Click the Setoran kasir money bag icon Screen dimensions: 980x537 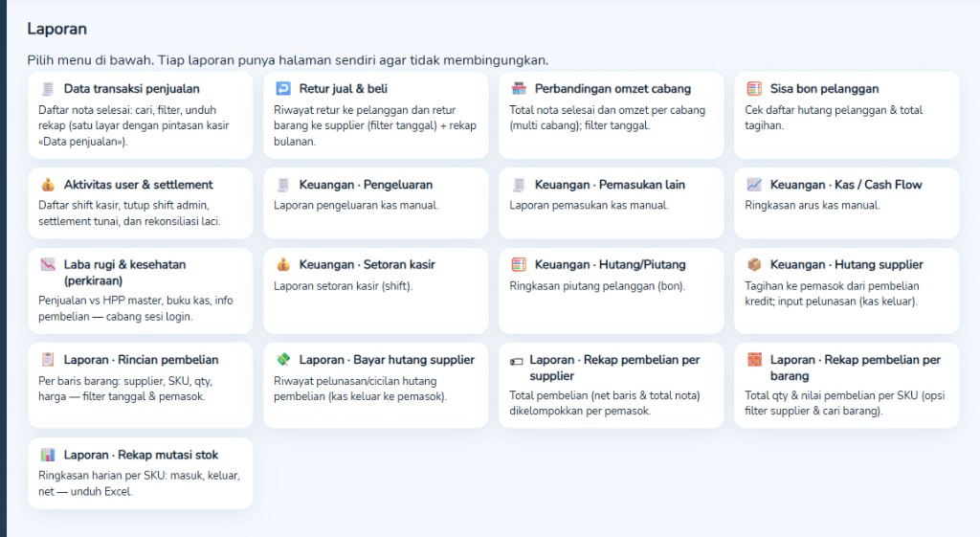coord(283,265)
